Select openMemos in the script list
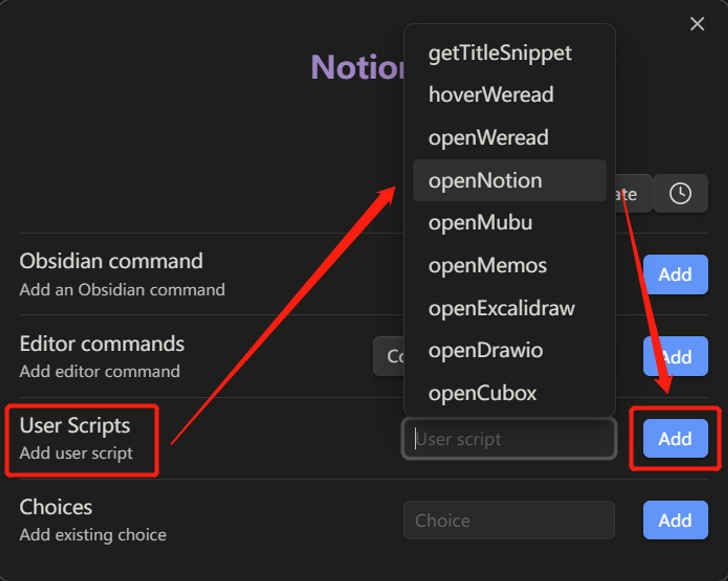This screenshot has width=728, height=581. tap(488, 265)
